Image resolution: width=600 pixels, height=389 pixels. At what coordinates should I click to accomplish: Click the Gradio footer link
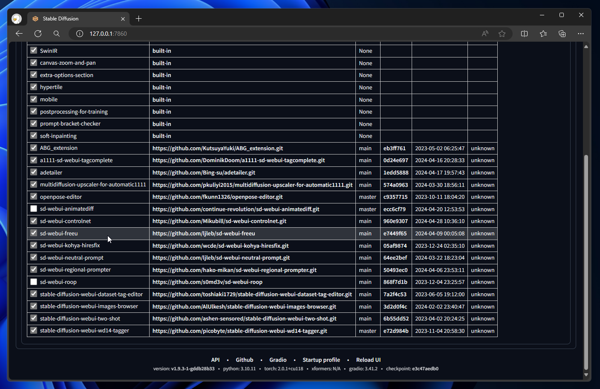point(278,360)
